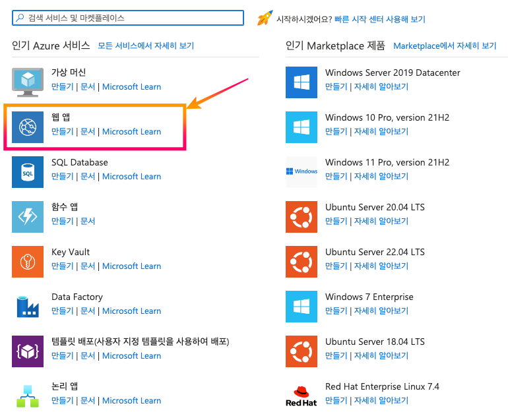
Task: Click 만들기 for Windows 7 Enterprise
Action: coord(336,311)
